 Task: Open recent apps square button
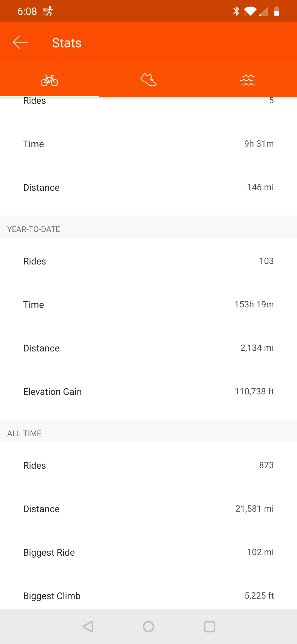[209, 627]
